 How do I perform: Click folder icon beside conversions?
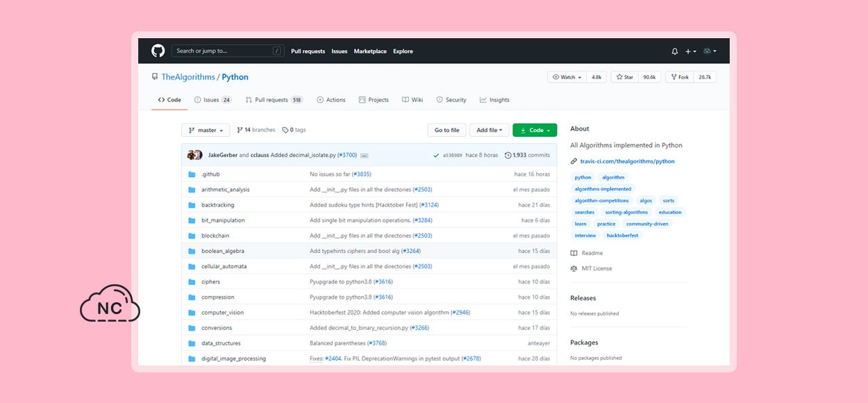(x=192, y=328)
